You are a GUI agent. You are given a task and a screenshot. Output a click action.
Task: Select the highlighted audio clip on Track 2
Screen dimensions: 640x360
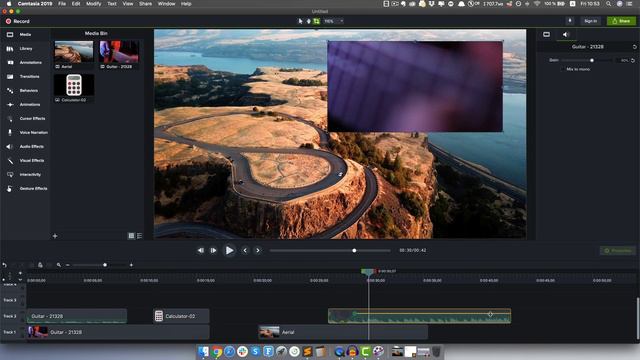(420, 316)
